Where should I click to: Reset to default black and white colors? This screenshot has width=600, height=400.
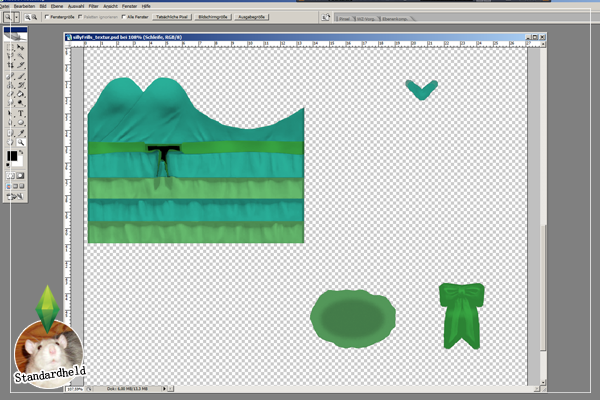pyautogui.click(x=8, y=165)
